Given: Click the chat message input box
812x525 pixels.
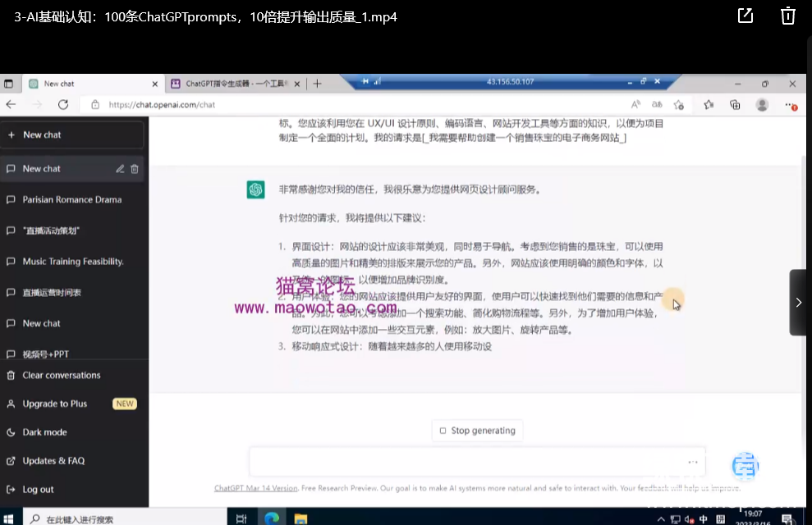Looking at the screenshot, I should point(468,462).
